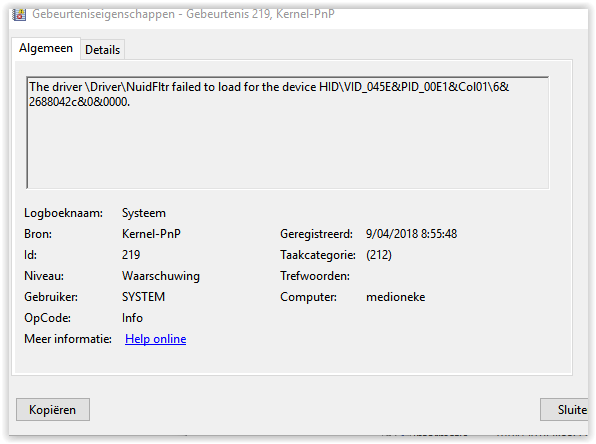Viewport: 596px width, 444px height.
Task: Switch to the Details tab
Action: point(102,50)
